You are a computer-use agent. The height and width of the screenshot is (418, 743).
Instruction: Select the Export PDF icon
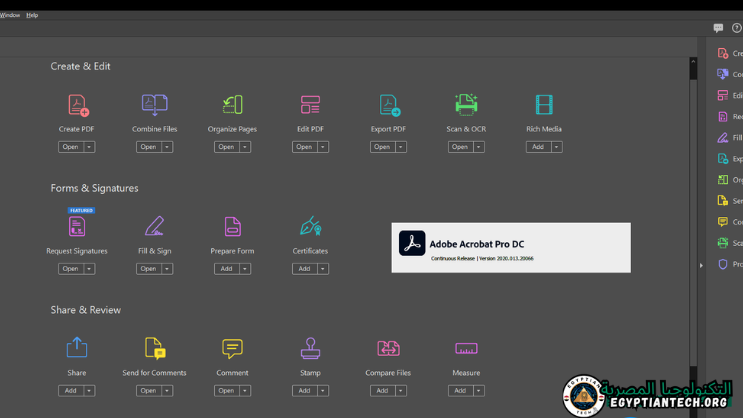(x=390, y=105)
